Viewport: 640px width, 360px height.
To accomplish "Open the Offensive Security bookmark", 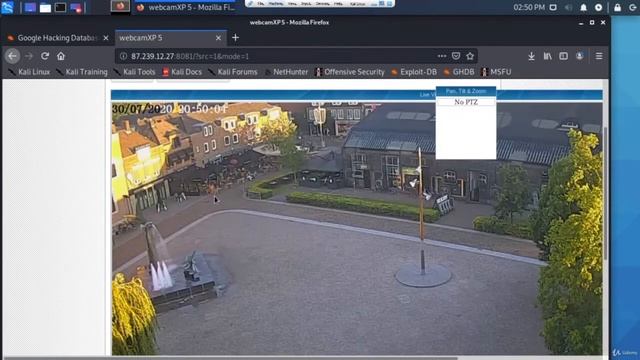I will [350, 72].
